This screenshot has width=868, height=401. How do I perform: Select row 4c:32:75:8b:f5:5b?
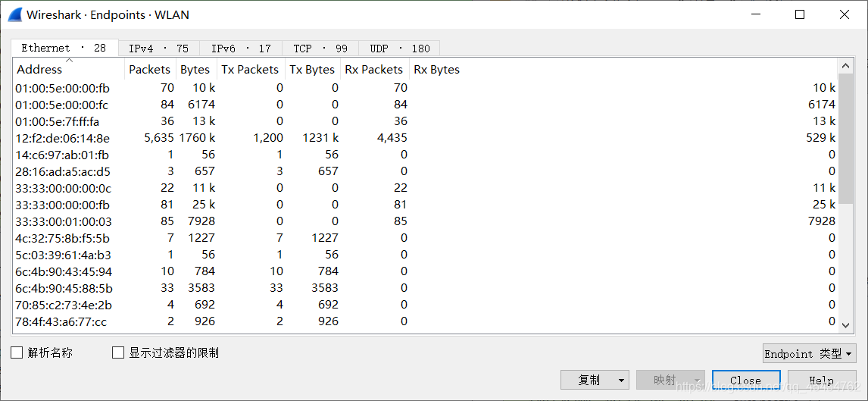pos(425,237)
